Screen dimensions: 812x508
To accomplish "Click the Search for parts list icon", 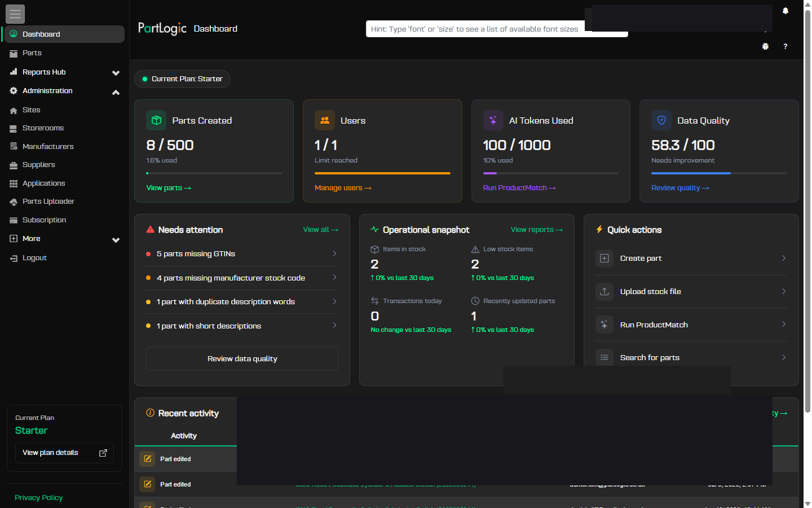I will coord(604,357).
